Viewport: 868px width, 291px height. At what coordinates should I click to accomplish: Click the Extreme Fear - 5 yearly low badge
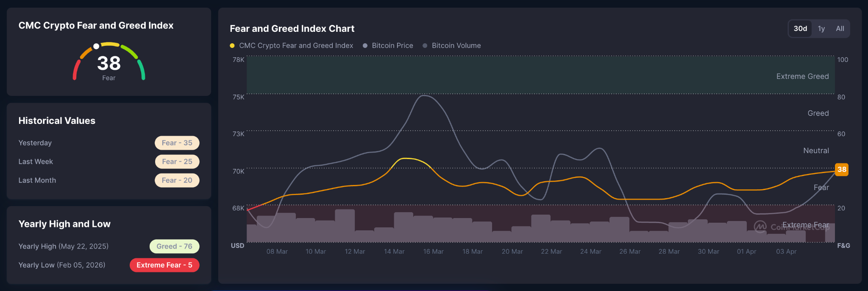click(164, 265)
